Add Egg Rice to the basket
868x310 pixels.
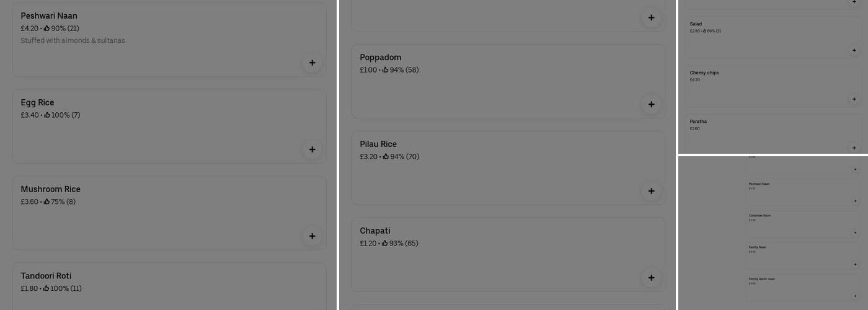click(x=312, y=149)
